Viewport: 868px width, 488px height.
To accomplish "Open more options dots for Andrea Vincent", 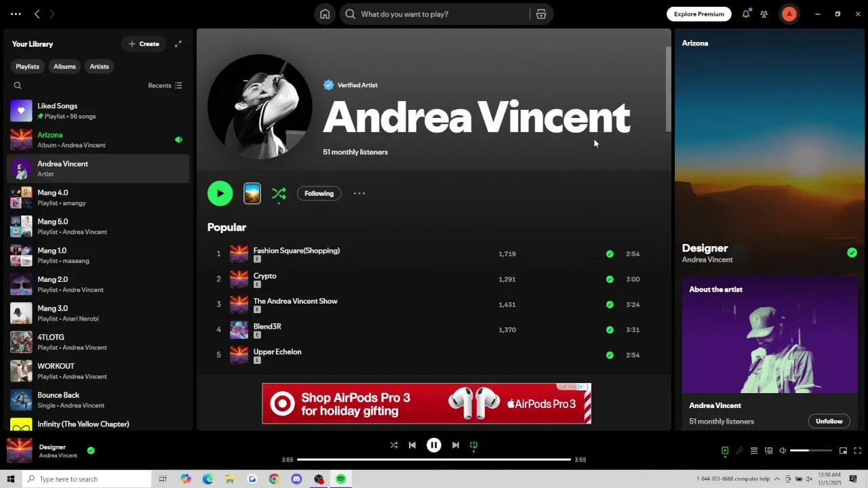I will 359,193.
